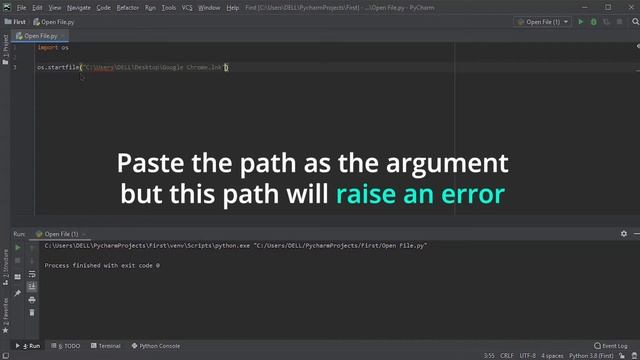The width and height of the screenshot is (640, 360).
Task: Click line 1 'import os' in editor
Action: point(53,47)
